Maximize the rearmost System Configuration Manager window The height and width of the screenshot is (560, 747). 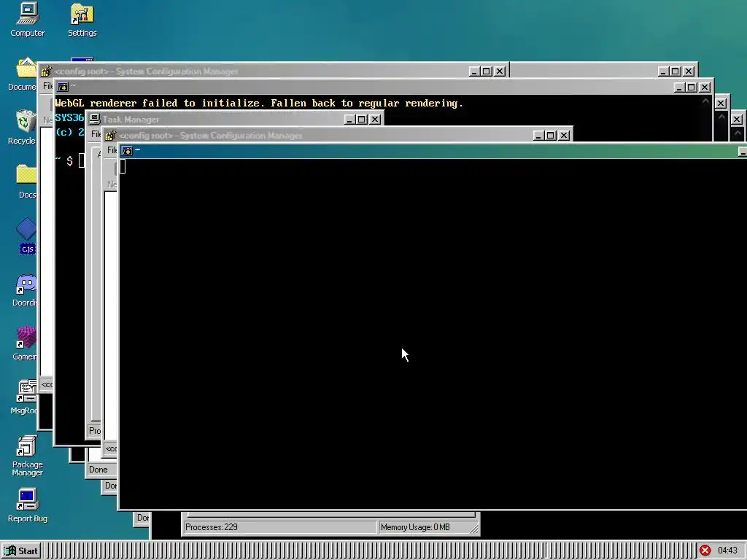pos(487,71)
